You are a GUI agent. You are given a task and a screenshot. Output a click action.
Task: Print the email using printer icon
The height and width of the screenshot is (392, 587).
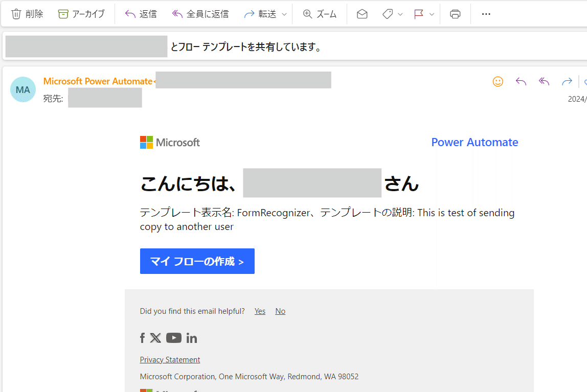pos(455,14)
